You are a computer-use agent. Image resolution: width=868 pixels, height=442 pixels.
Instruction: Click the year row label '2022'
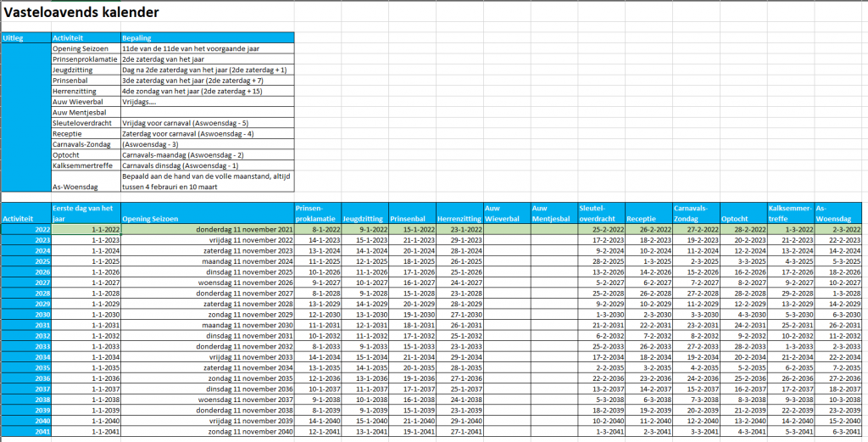tap(26, 229)
